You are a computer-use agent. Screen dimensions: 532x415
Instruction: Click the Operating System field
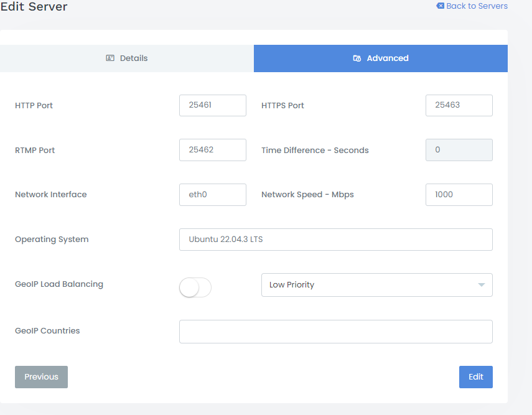(x=336, y=240)
